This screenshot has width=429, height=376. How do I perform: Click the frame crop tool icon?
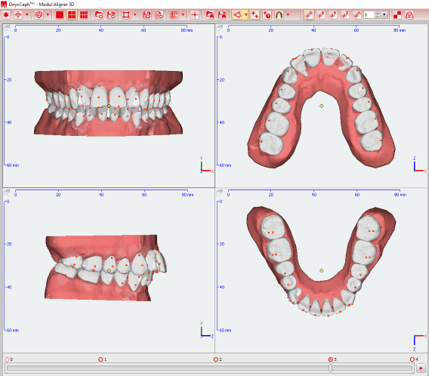[126, 15]
